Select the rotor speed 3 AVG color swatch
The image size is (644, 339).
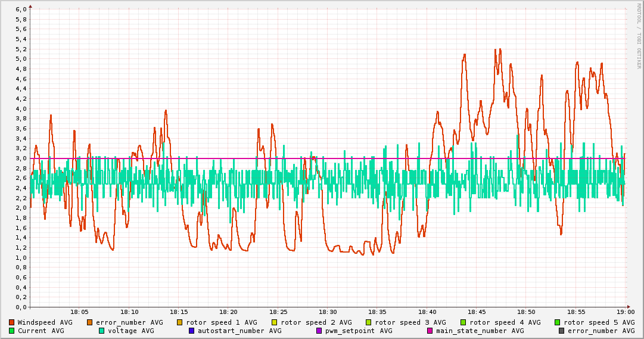point(369,322)
